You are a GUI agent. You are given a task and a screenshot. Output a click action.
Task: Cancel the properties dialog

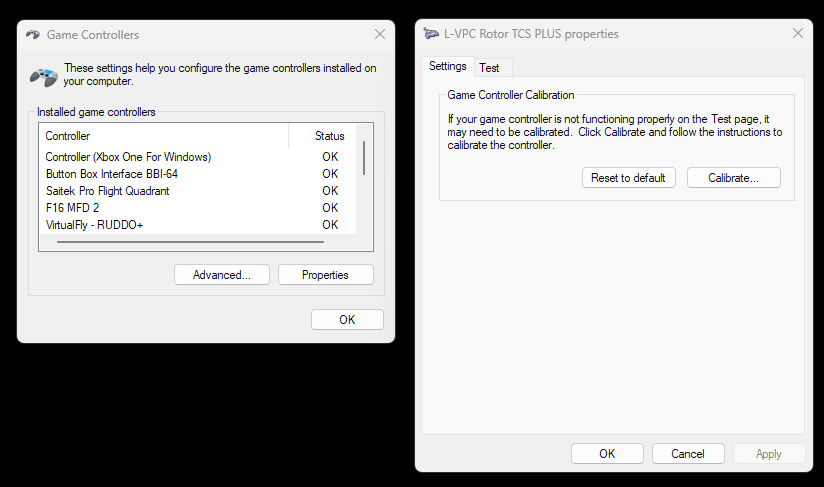pos(688,453)
